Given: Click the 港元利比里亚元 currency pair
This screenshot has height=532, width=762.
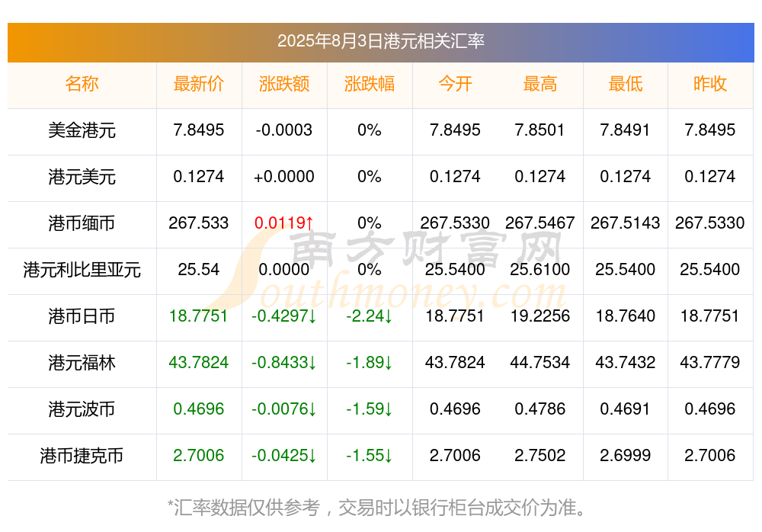Looking at the screenshot, I should point(82,270).
